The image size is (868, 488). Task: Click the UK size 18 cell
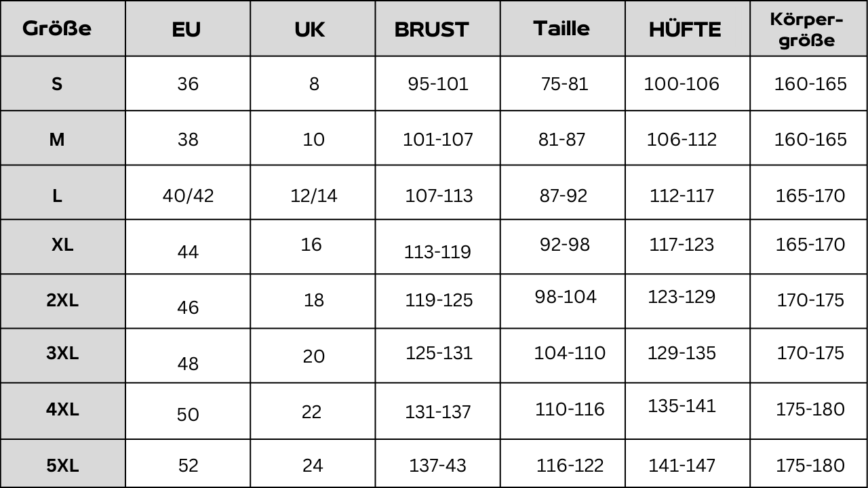click(313, 300)
